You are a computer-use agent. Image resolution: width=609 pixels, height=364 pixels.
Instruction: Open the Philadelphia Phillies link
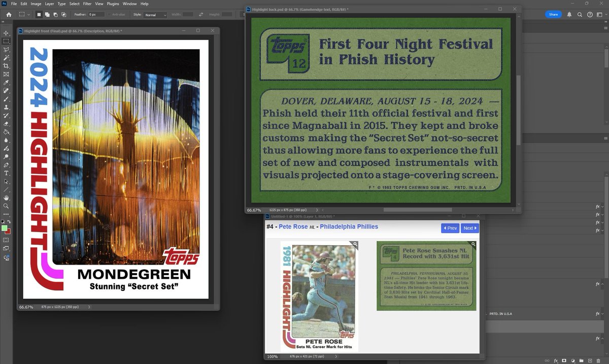tap(349, 227)
